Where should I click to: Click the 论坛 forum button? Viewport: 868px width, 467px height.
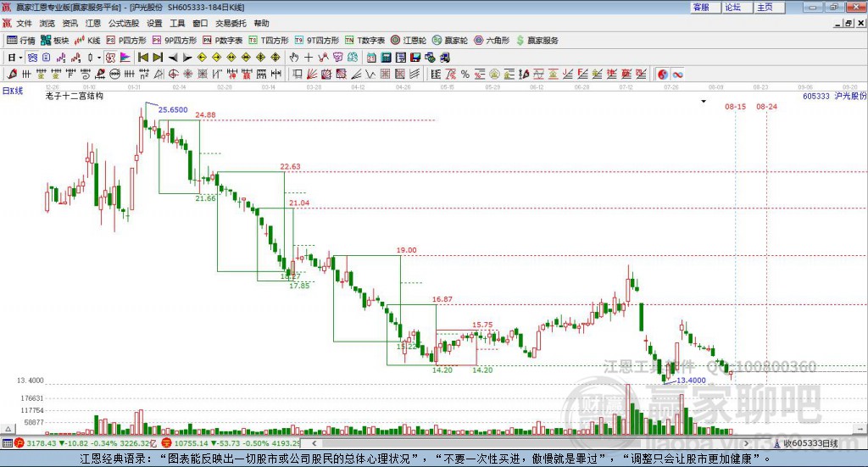pyautogui.click(x=737, y=7)
